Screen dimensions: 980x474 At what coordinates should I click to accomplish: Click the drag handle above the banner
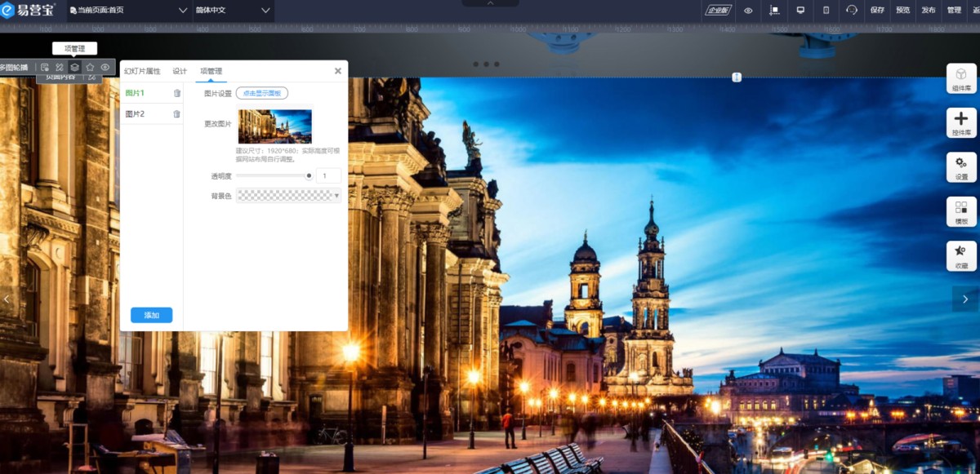(737, 78)
